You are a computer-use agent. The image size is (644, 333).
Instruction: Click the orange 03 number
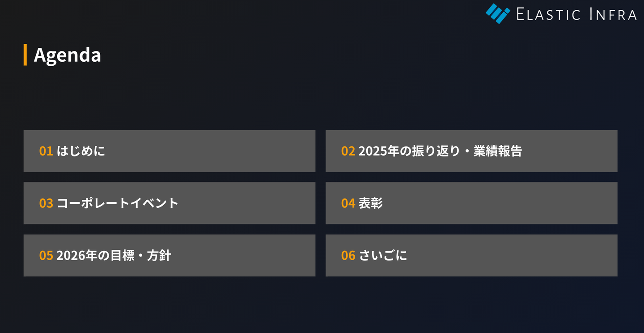[x=46, y=203]
